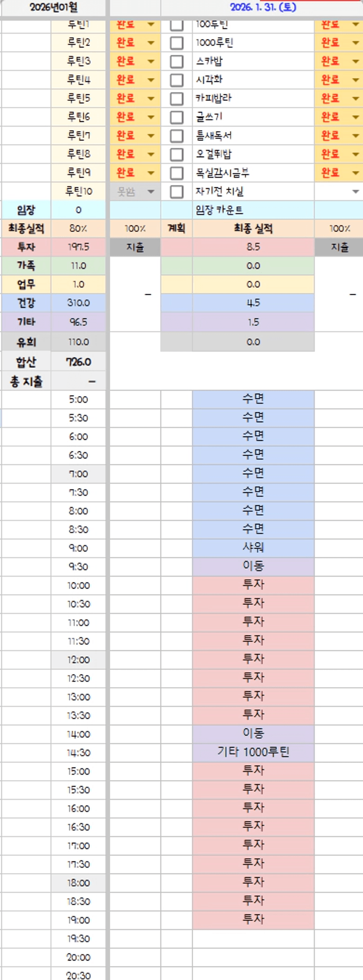Toggle the 글쓰기 checkbox

(x=176, y=117)
